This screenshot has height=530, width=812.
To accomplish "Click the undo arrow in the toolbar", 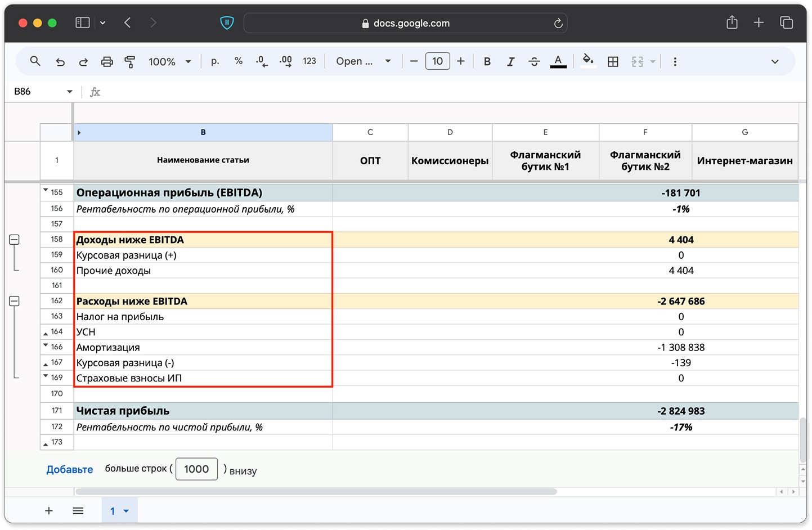I will pos(60,62).
